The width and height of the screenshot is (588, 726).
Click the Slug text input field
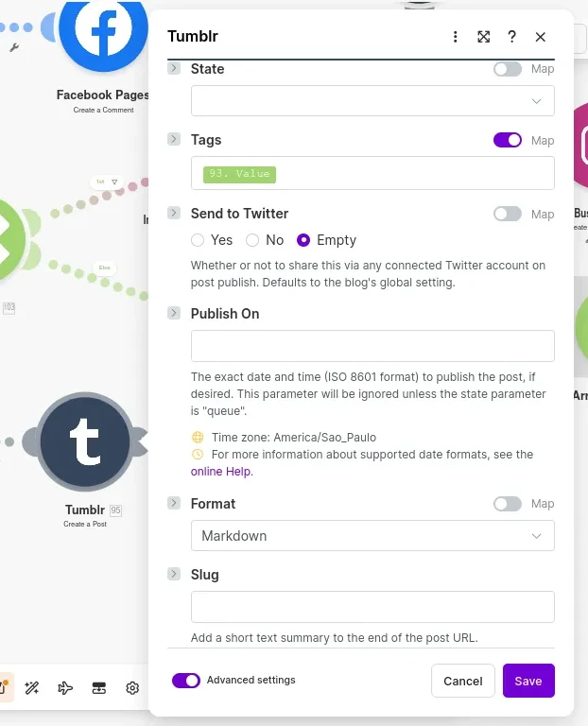pyautogui.click(x=372, y=607)
